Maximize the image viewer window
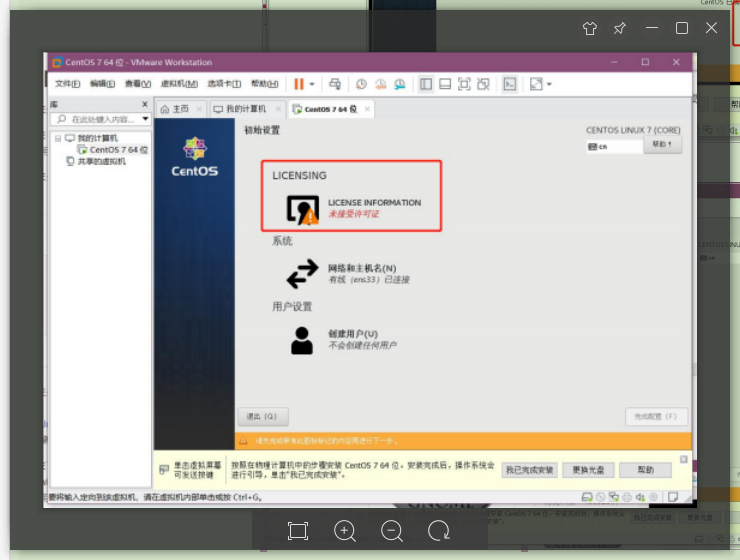Image resolution: width=740 pixels, height=560 pixels. [x=681, y=28]
